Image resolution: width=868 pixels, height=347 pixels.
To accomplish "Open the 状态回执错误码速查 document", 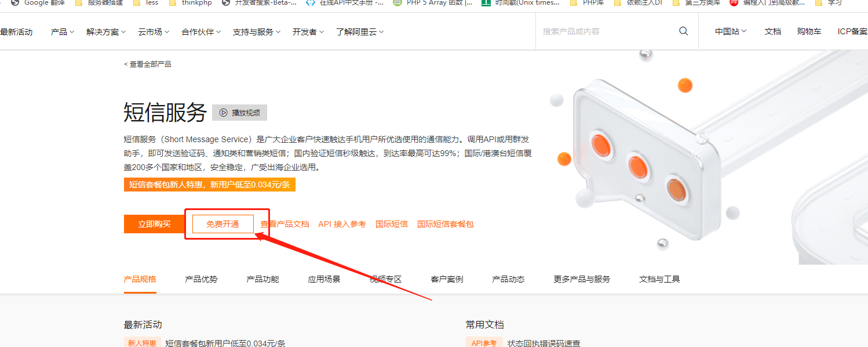I will pos(544,343).
